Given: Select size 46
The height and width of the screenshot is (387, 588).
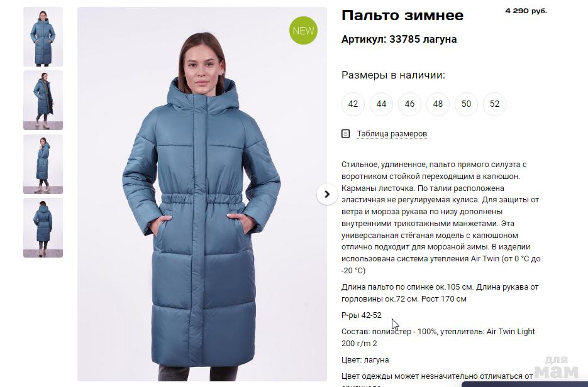Looking at the screenshot, I should (409, 104).
